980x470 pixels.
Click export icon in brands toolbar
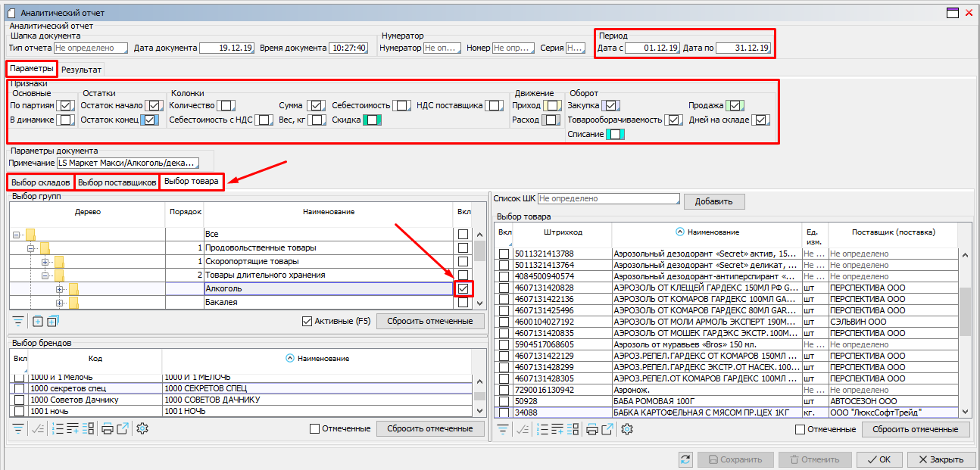click(123, 429)
